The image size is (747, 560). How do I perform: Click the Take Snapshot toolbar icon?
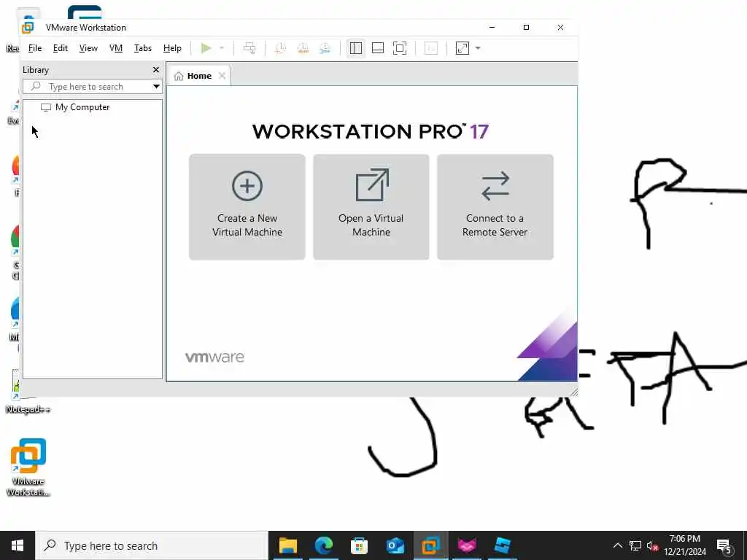click(281, 48)
